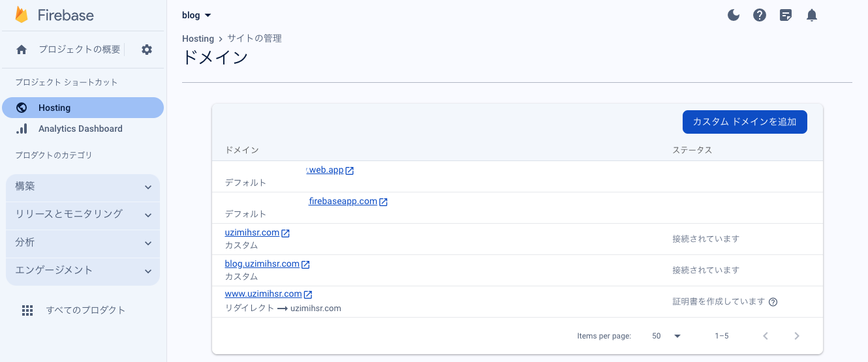The width and height of the screenshot is (868, 362).
Task: Click the プロジェクト ショートカット heading
Action: coord(67,82)
